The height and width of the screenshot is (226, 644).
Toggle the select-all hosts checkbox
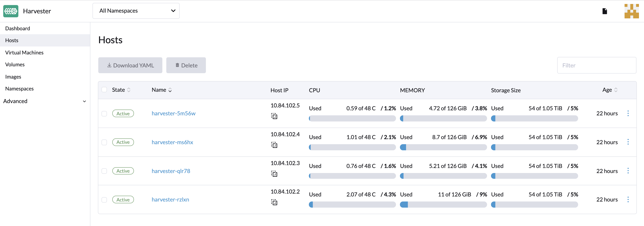(x=104, y=90)
